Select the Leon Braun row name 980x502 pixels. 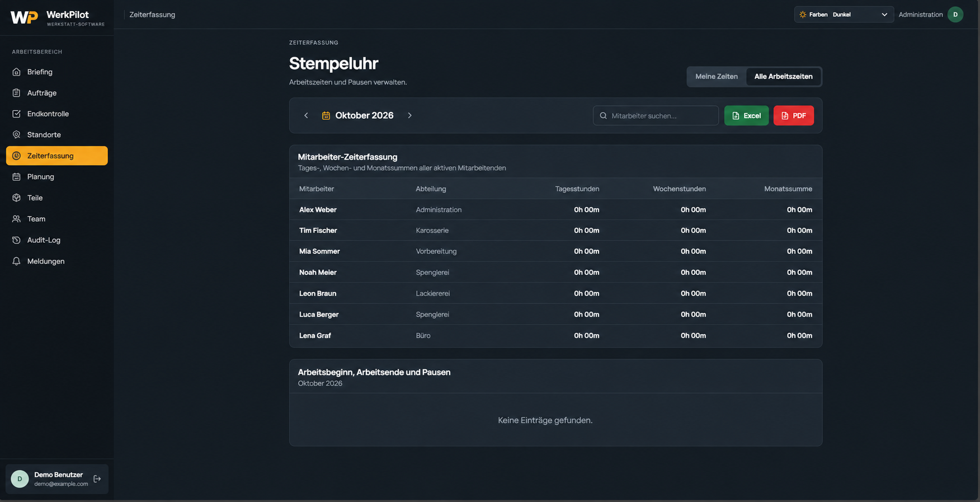318,293
